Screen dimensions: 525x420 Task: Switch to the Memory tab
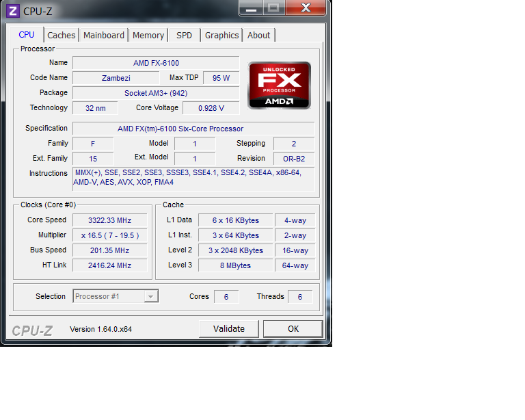pos(148,35)
